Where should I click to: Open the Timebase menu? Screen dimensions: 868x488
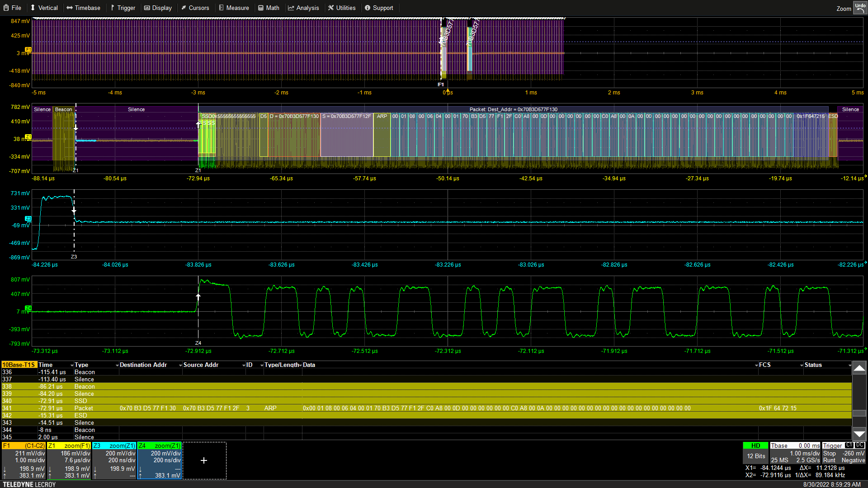(83, 8)
